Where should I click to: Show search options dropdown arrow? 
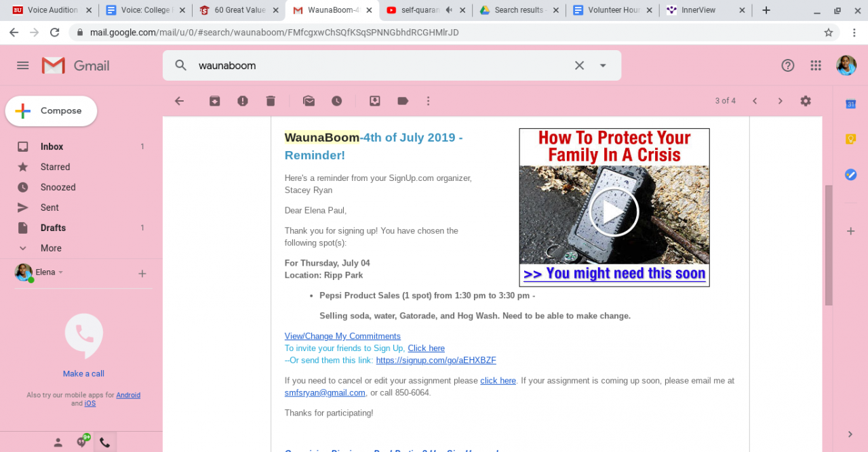pos(603,66)
